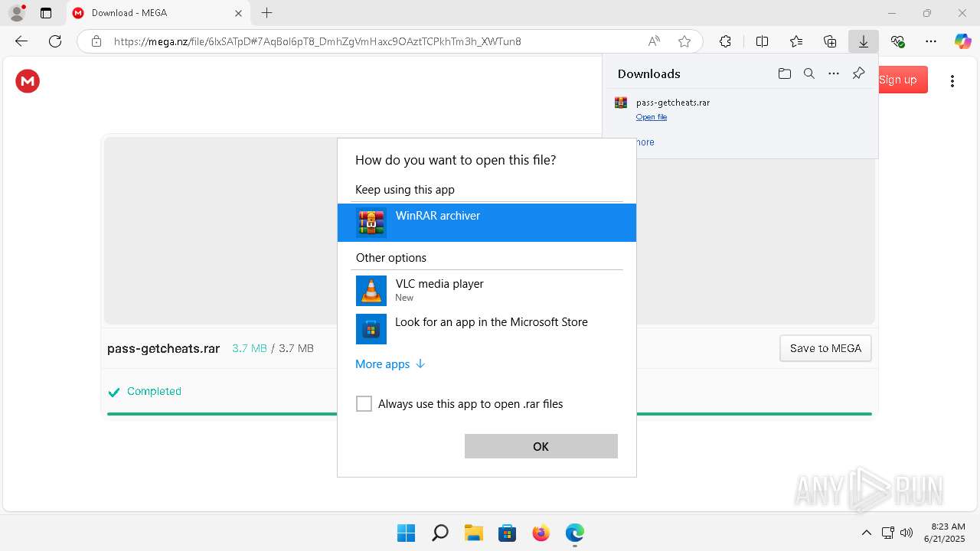Turn on Read aloud in address bar
The width and height of the screenshot is (980, 551).
pyautogui.click(x=654, y=41)
